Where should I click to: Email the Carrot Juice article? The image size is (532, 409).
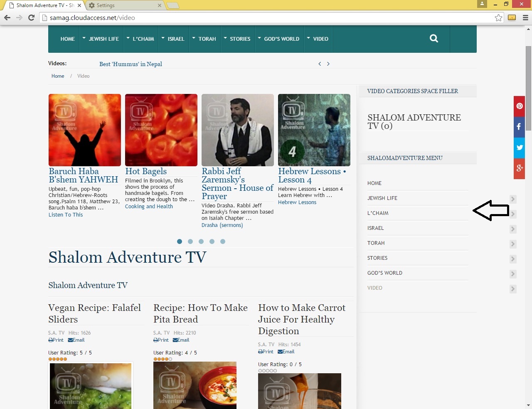286,352
